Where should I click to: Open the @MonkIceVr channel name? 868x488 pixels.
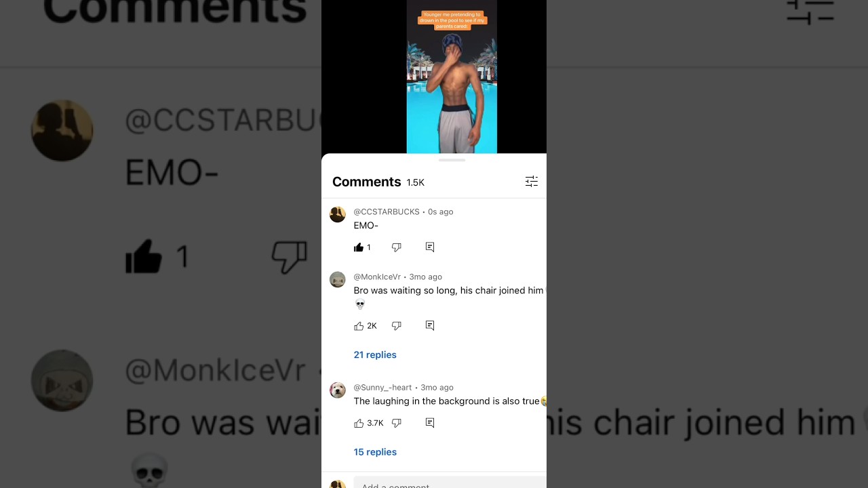377,277
